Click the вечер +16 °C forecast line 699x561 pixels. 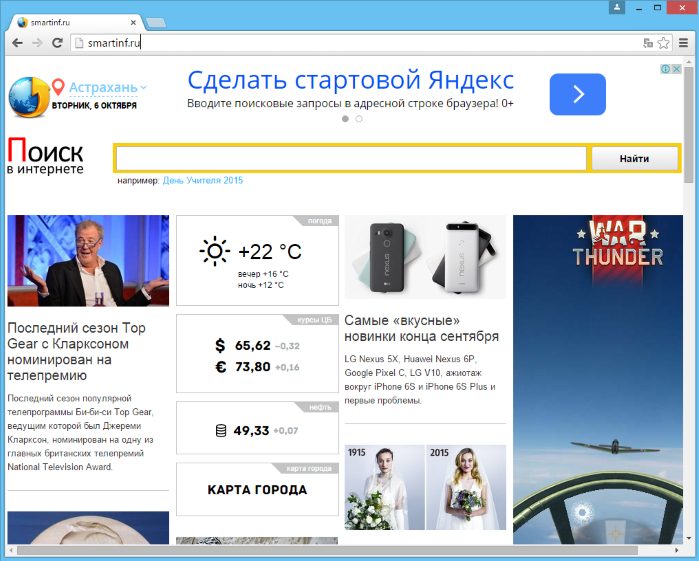point(263,274)
